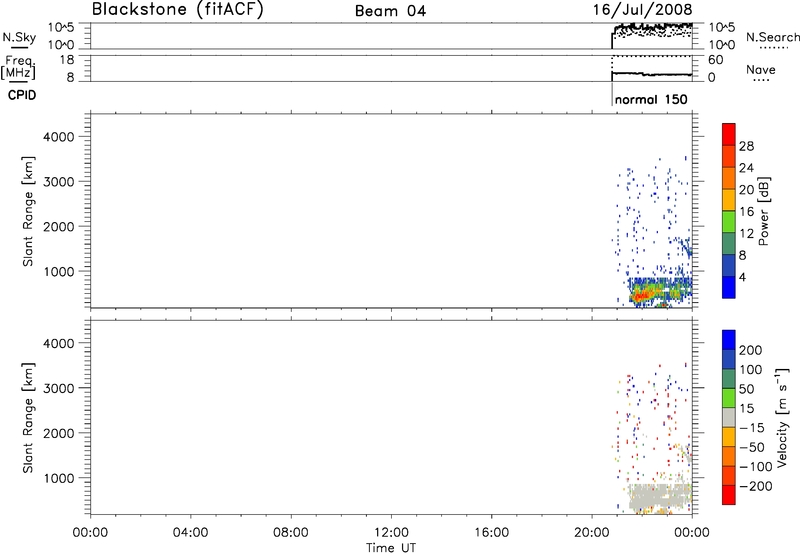Click the red swatch in Power color bar
This screenshot has height=554, width=800.
(729, 134)
